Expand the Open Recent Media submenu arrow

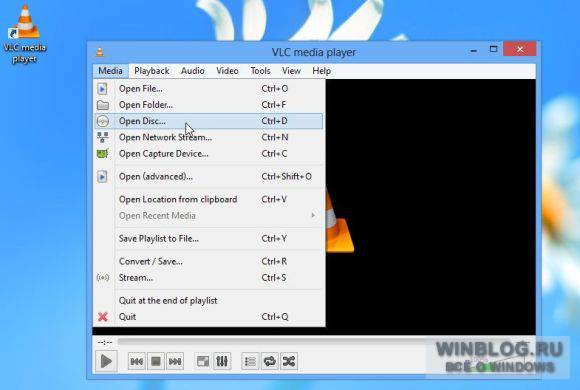(x=313, y=215)
